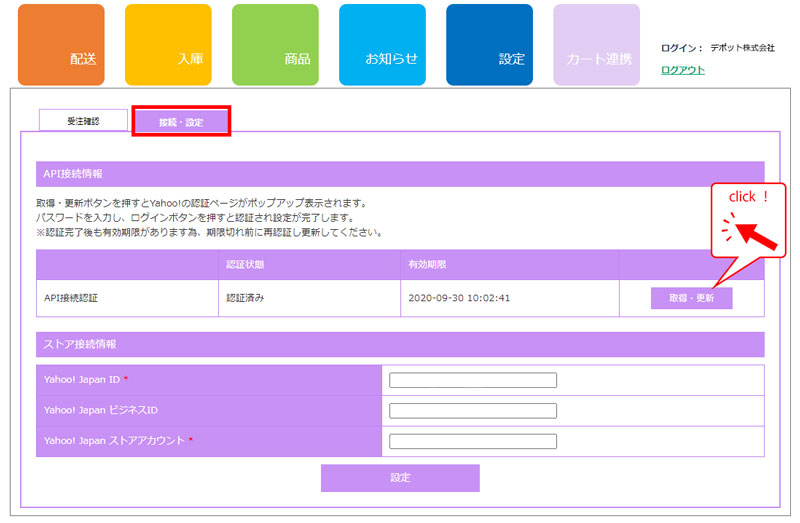Open the dark blue 設定 tile
The height and width of the screenshot is (523, 800).
(x=489, y=45)
